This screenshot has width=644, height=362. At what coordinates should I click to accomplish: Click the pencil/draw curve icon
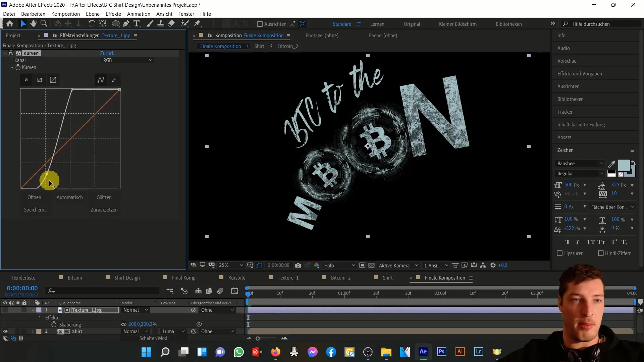114,79
